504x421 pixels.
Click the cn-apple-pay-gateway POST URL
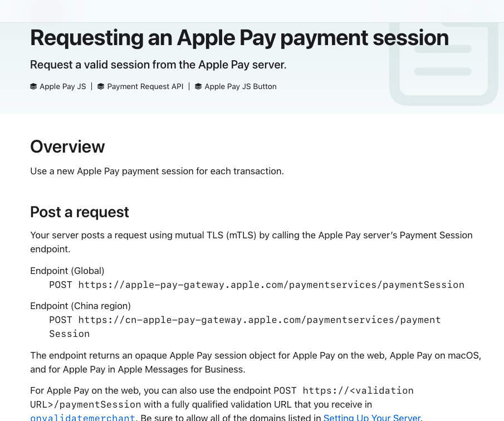(x=245, y=327)
